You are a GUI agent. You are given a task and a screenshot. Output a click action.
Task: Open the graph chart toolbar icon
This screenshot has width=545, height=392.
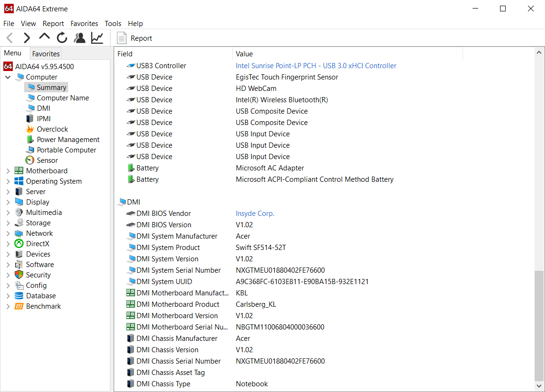tap(97, 37)
